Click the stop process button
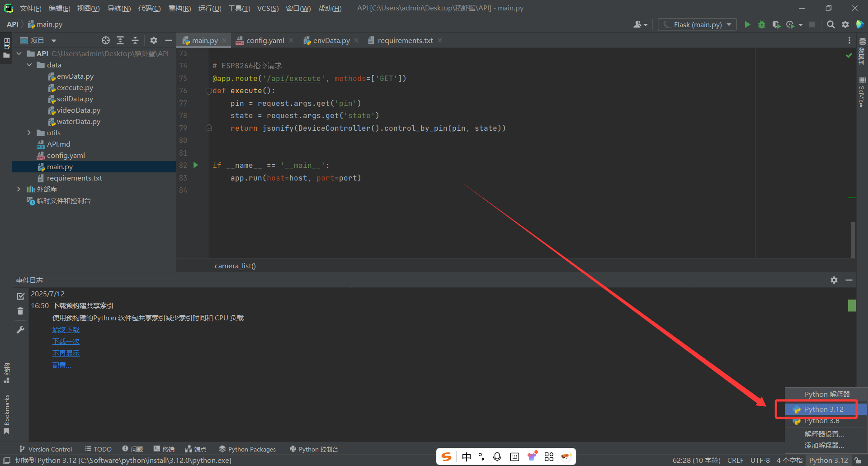The height and width of the screenshot is (466, 868). (x=812, y=24)
